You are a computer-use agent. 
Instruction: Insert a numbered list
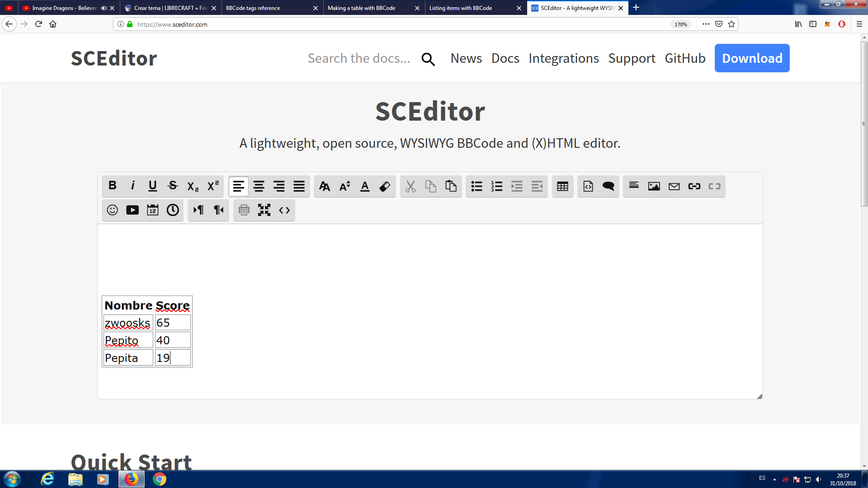coord(497,186)
